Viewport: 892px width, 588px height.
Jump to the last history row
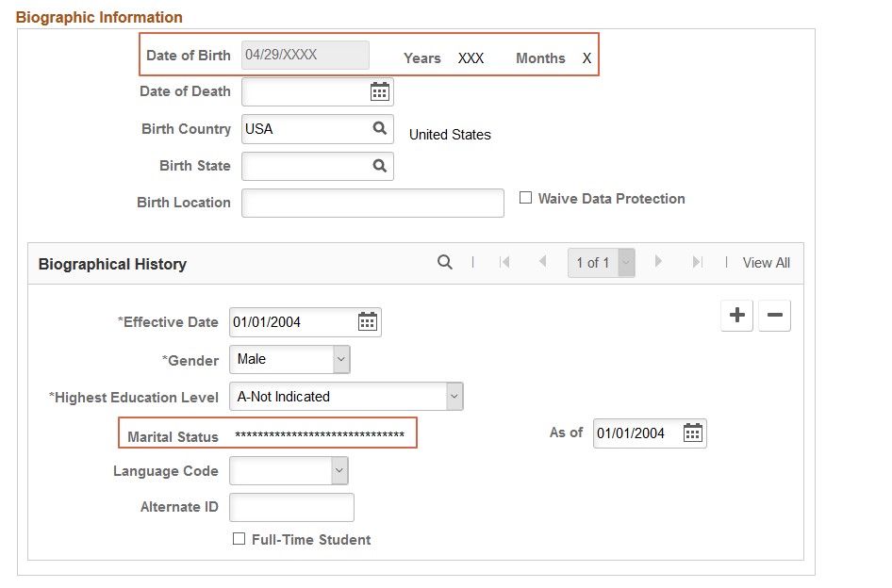pos(697,262)
